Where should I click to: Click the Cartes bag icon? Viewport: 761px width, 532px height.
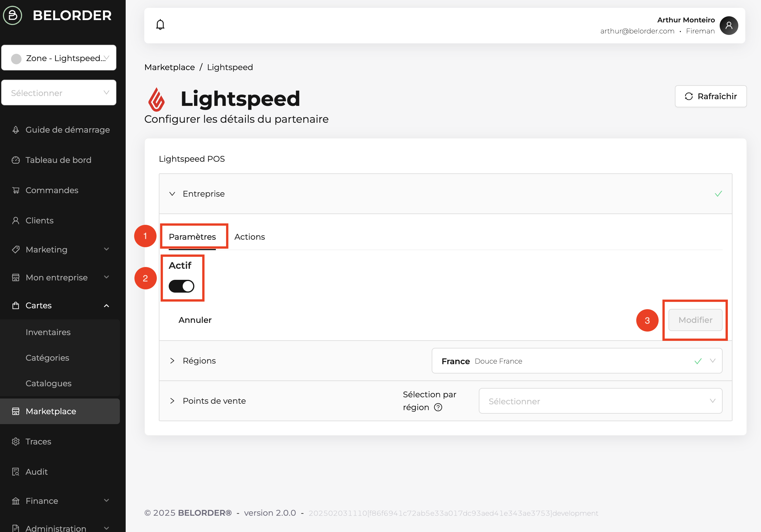pyautogui.click(x=16, y=305)
